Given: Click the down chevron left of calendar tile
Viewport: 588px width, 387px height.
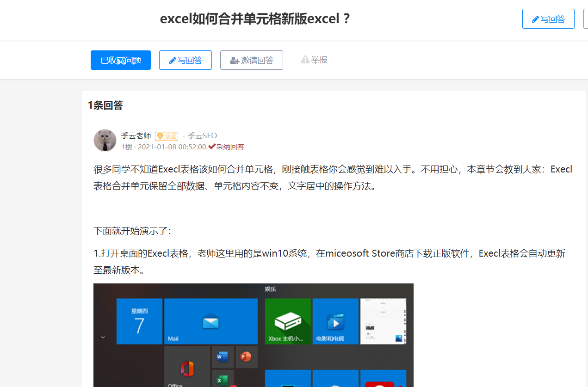Looking at the screenshot, I should tap(103, 337).
